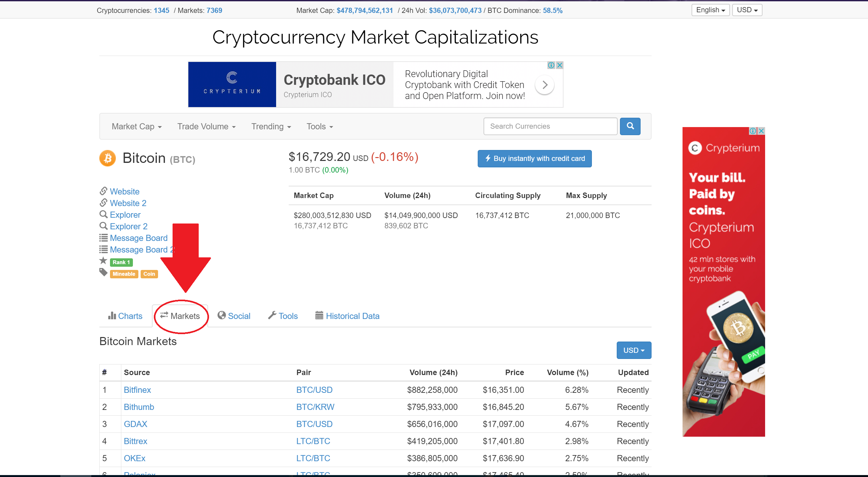Open the Message Board 2 link
868x477 pixels.
click(x=142, y=250)
